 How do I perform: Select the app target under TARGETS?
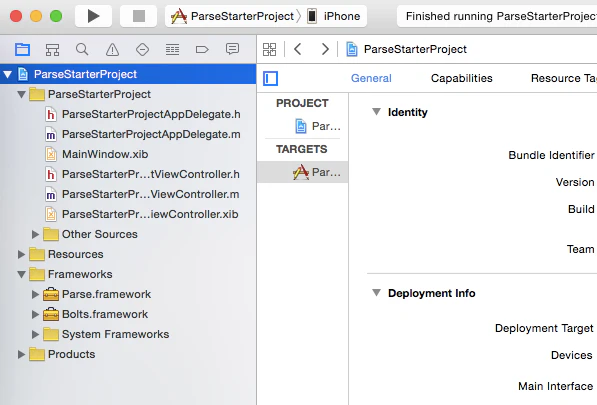302,172
